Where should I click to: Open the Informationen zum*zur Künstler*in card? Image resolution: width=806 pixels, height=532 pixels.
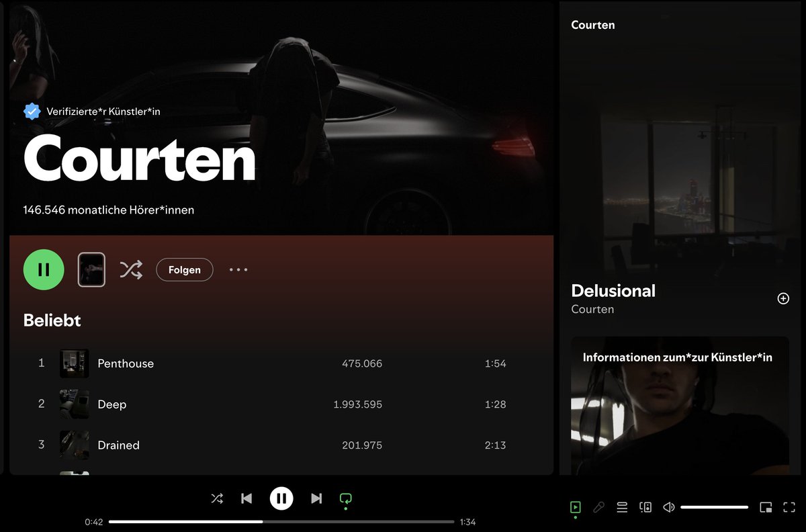point(680,406)
